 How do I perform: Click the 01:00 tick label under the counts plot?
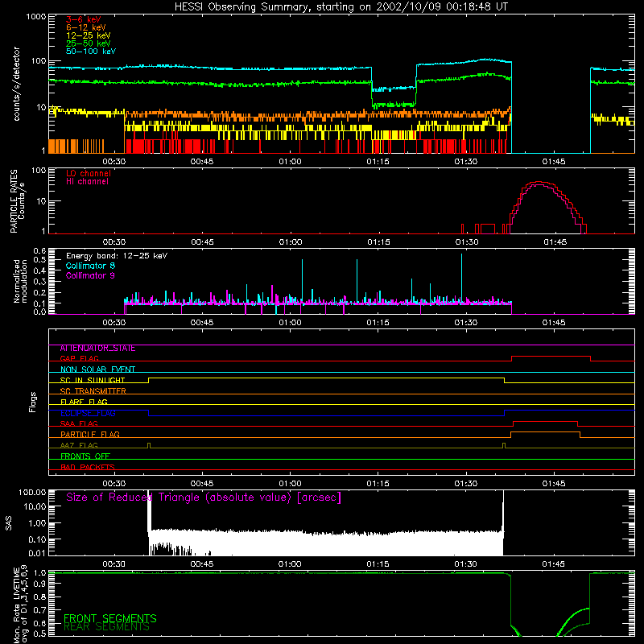[x=290, y=162]
